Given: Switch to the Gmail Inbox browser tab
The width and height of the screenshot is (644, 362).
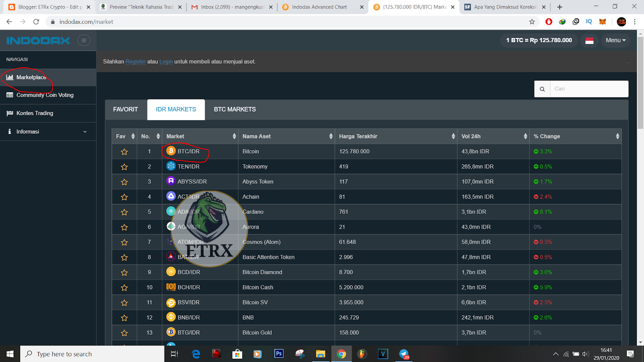Looking at the screenshot, I should [x=231, y=7].
